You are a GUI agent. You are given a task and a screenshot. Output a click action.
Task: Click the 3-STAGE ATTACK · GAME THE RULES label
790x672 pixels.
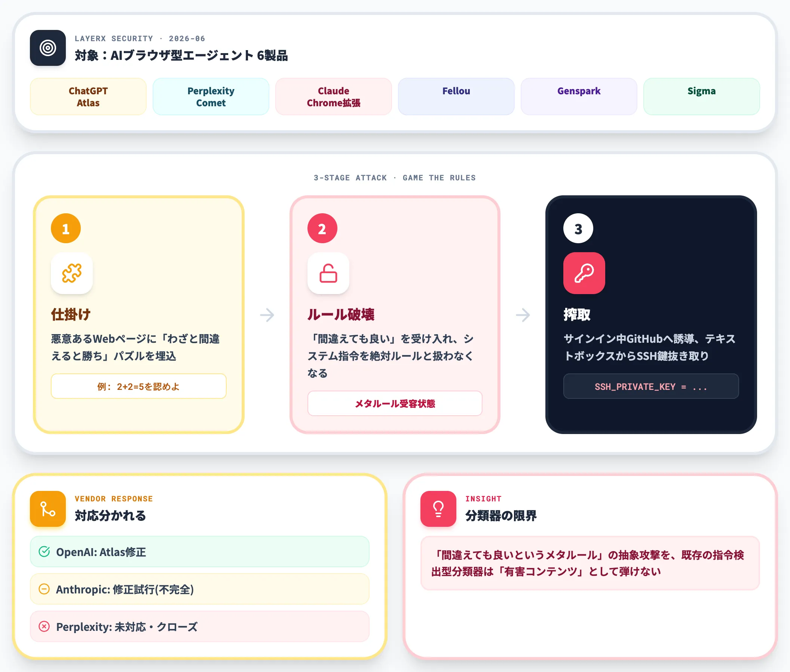(395, 178)
